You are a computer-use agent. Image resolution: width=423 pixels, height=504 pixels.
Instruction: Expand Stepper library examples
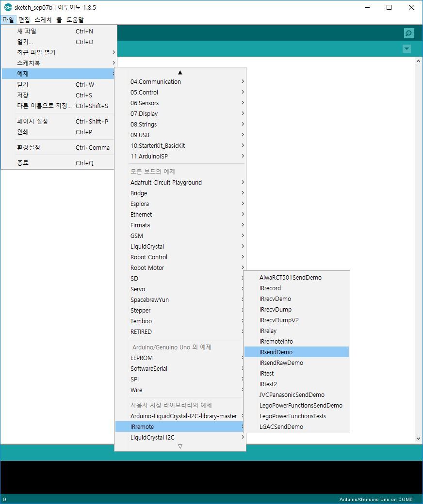(x=179, y=310)
